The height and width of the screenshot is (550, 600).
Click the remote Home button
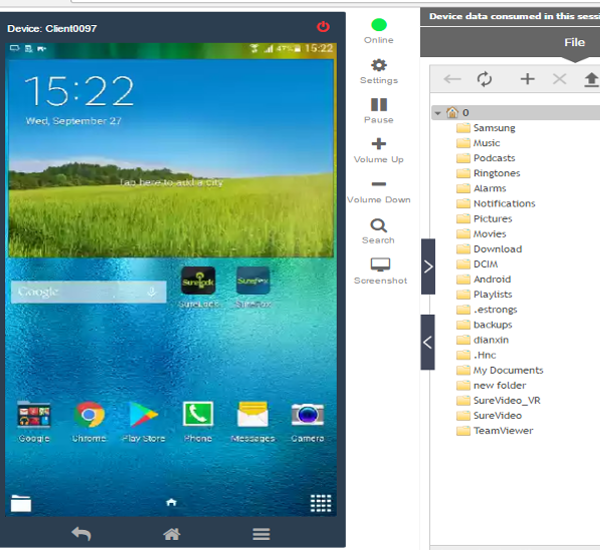171,534
